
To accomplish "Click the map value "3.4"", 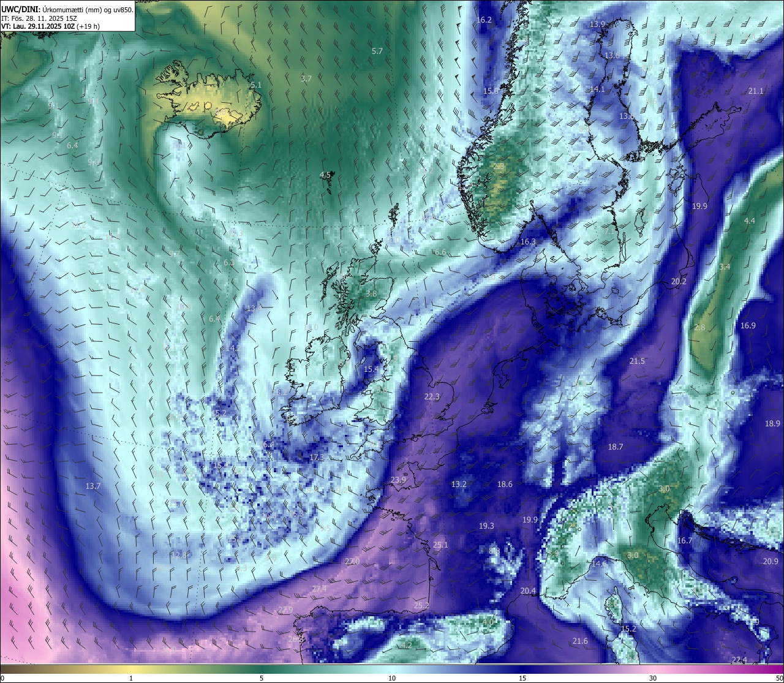I will tap(725, 267).
